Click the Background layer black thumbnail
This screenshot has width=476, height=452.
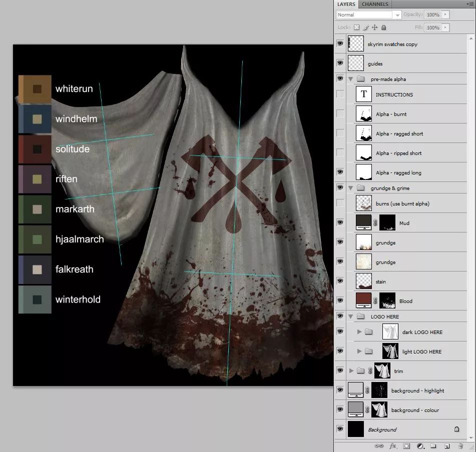(355, 429)
